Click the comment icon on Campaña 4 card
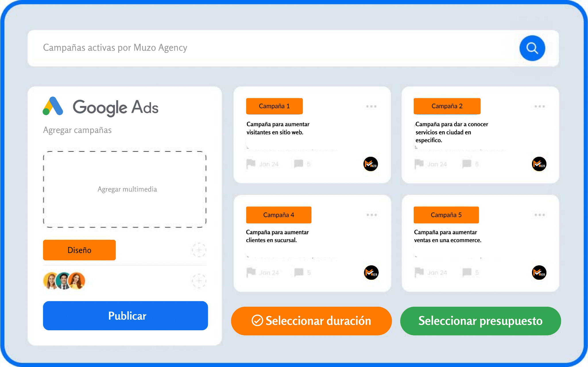Screen dimensions: 588x367 [x=299, y=272]
